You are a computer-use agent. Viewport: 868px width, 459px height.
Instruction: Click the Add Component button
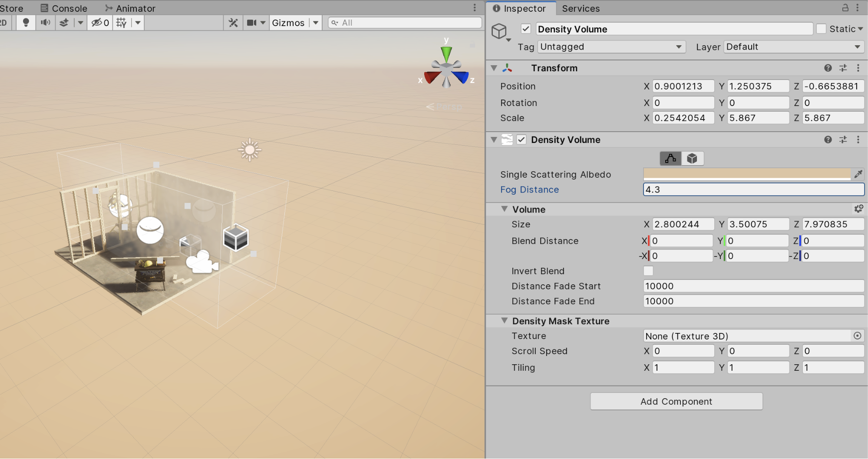(x=676, y=401)
